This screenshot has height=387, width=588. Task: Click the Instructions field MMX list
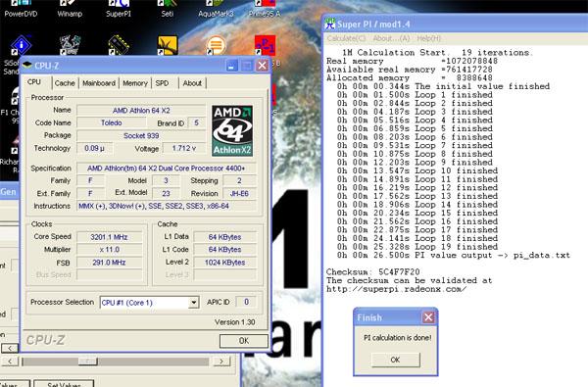[x=167, y=206]
